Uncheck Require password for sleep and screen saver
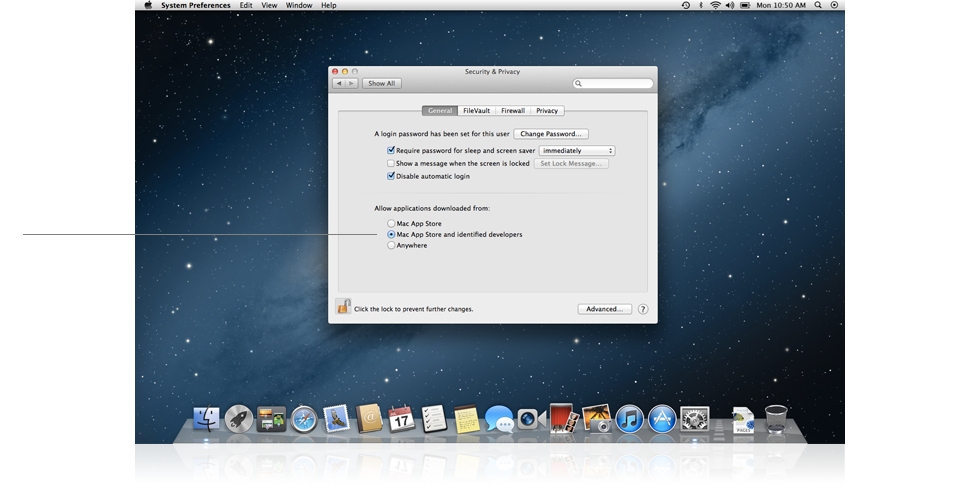The height and width of the screenshot is (484, 980). click(x=391, y=150)
